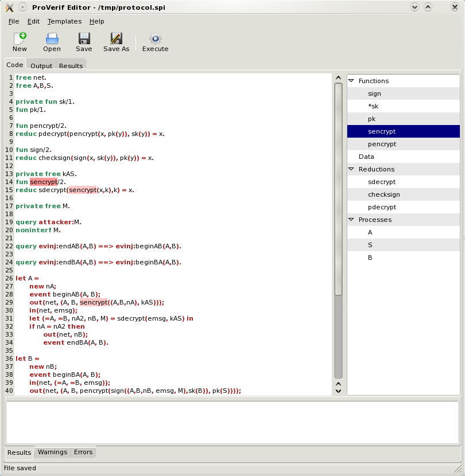Click the code editor scroll down arrow
465x476 pixels.
pyautogui.click(x=338, y=390)
